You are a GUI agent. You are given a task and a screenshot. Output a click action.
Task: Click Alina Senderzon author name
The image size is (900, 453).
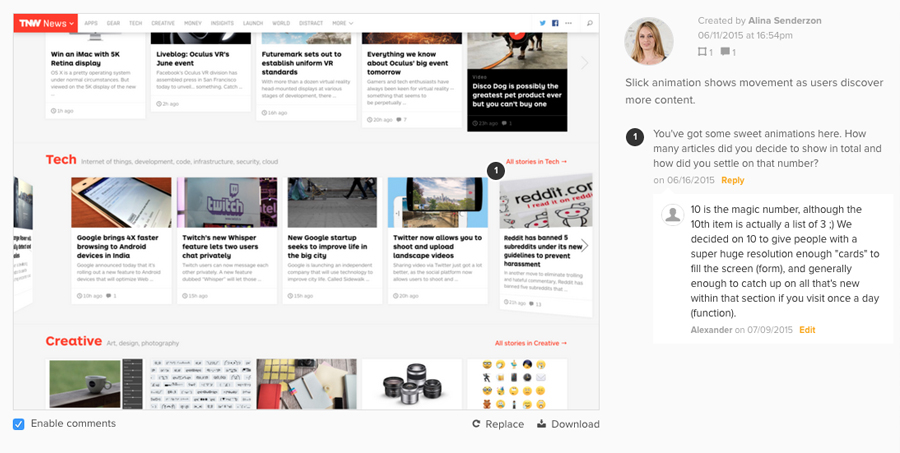[785, 21]
